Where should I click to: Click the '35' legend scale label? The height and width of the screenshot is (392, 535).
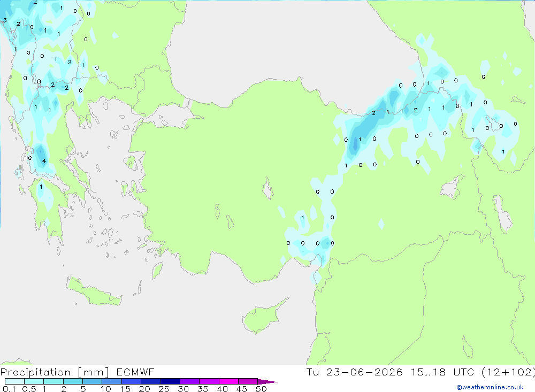pos(203,389)
